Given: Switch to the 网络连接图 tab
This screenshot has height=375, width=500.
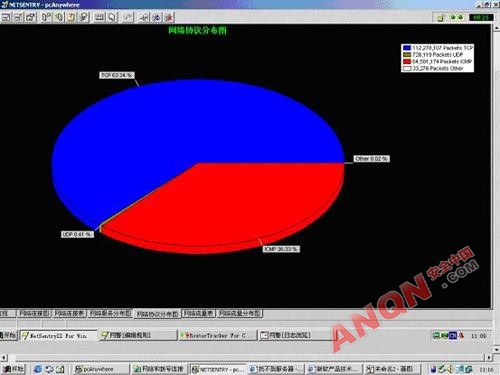Looking at the screenshot, I should tap(34, 313).
